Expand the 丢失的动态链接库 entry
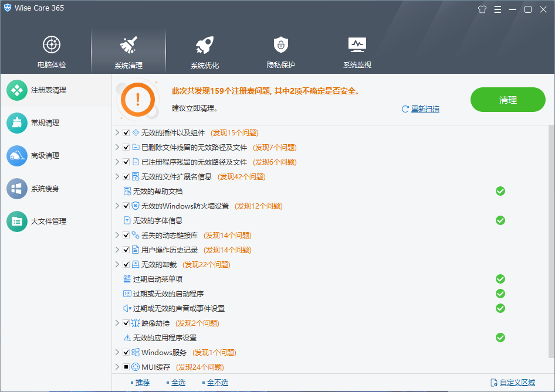Image resolution: width=555 pixels, height=392 pixels. 117,235
